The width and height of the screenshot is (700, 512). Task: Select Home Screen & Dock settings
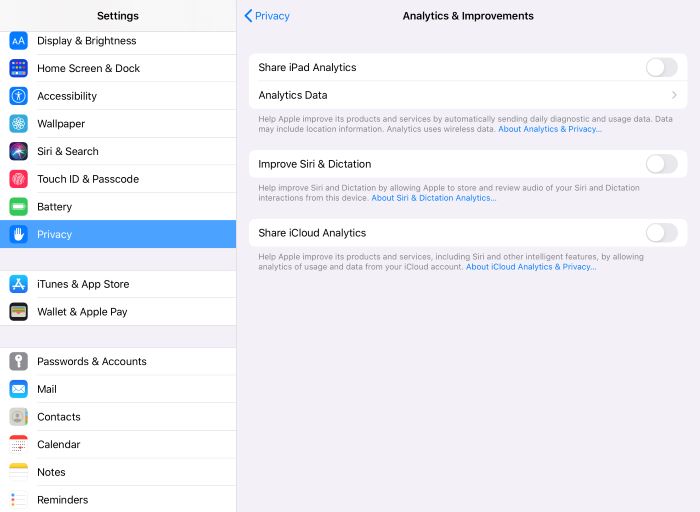88,68
